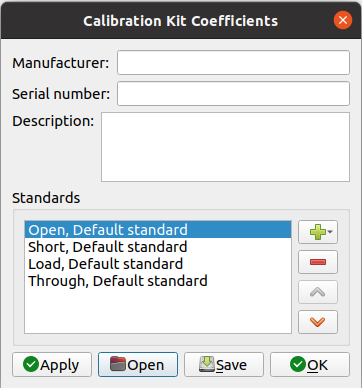
Task: Click the green checkmark on OK
Action: [298, 364]
